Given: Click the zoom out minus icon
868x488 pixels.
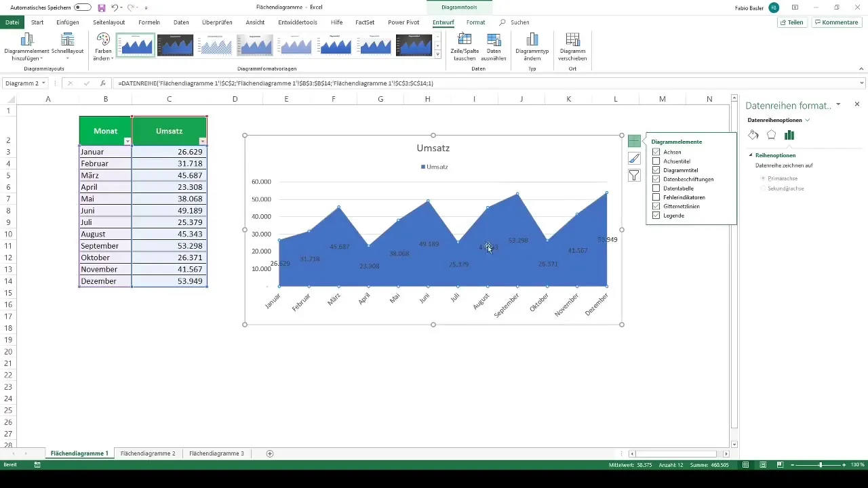Looking at the screenshot, I should [x=793, y=465].
